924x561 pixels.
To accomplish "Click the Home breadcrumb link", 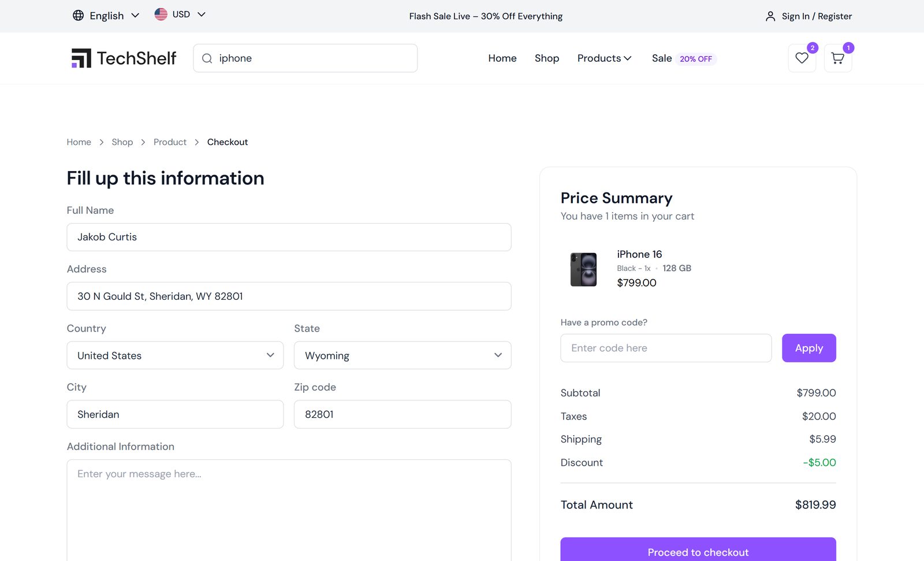I will pos(79,142).
